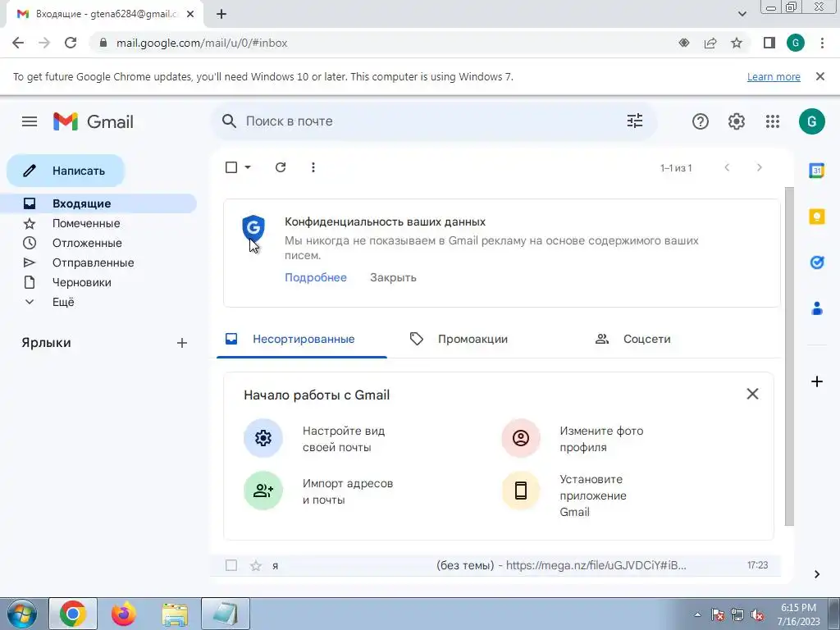Image resolution: width=840 pixels, height=630 pixels.
Task: Open the Notepad taskbar item
Action: [x=226, y=614]
